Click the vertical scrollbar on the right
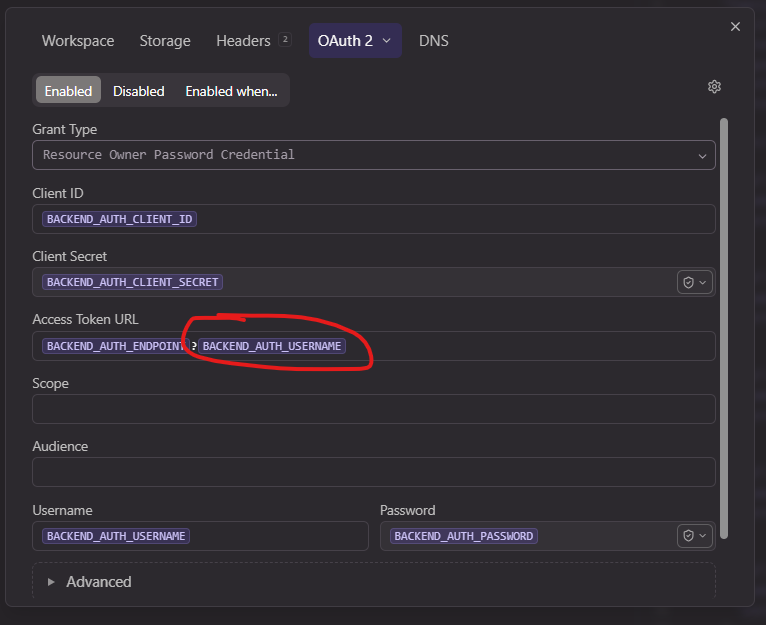This screenshot has height=625, width=766. click(724, 328)
